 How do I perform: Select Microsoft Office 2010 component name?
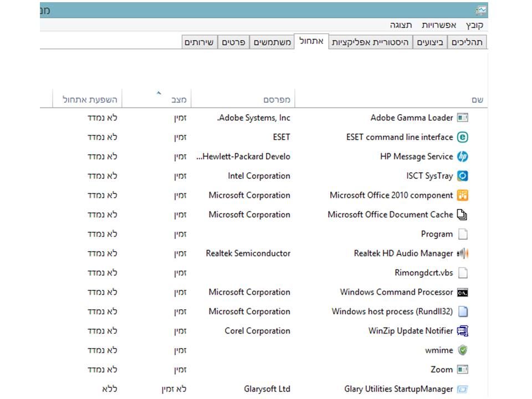coord(391,195)
